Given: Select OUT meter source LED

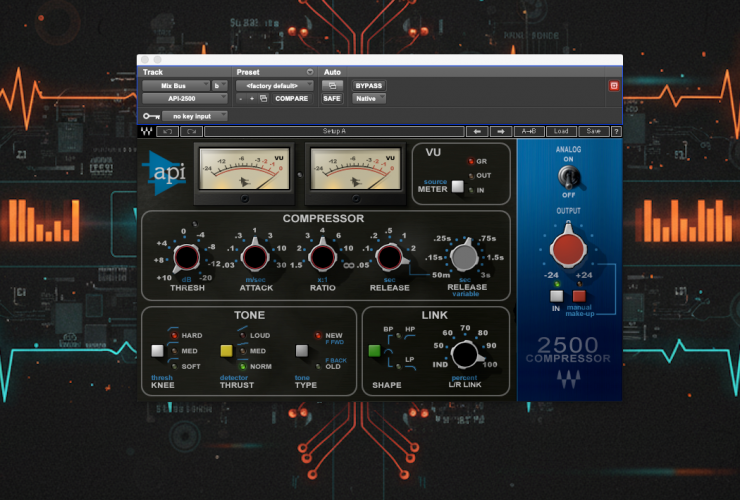Looking at the screenshot, I should (x=471, y=176).
